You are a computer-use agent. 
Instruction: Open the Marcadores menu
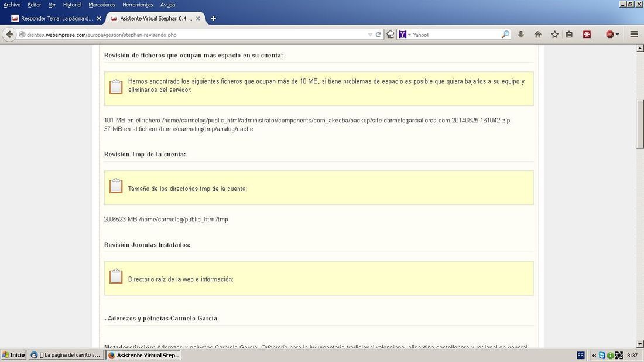point(102,5)
